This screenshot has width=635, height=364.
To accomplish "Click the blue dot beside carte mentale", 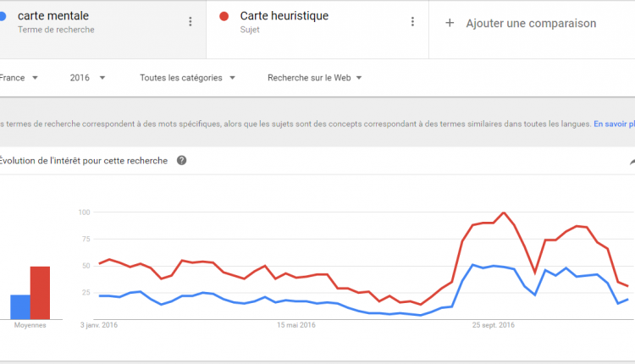I will pyautogui.click(x=3, y=17).
